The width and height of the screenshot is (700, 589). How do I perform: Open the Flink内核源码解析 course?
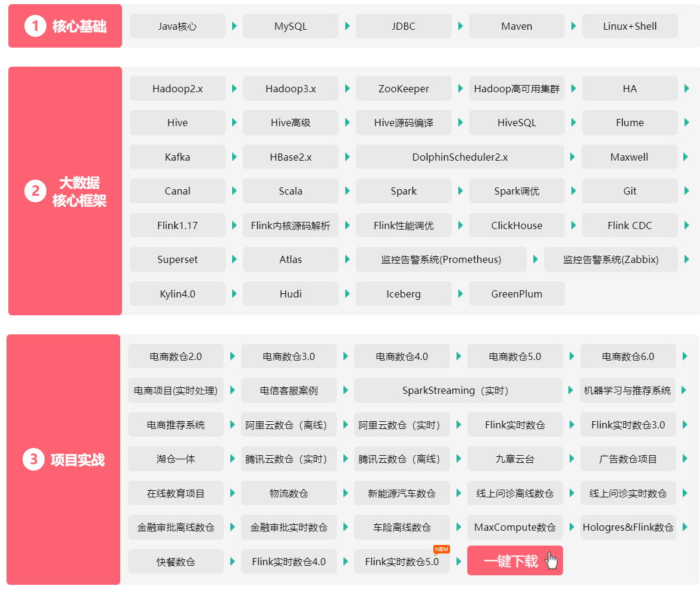pyautogui.click(x=290, y=226)
